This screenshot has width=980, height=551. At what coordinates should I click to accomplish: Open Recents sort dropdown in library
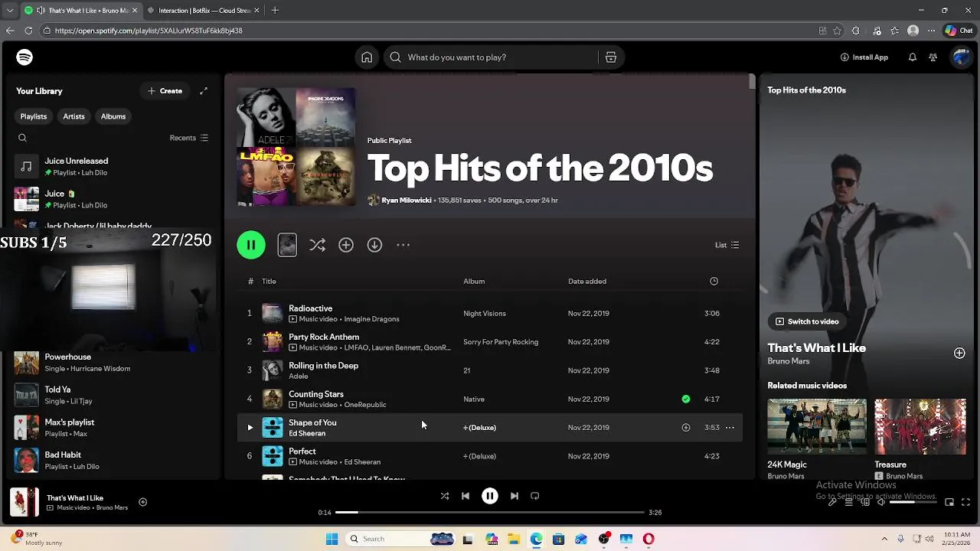click(188, 138)
